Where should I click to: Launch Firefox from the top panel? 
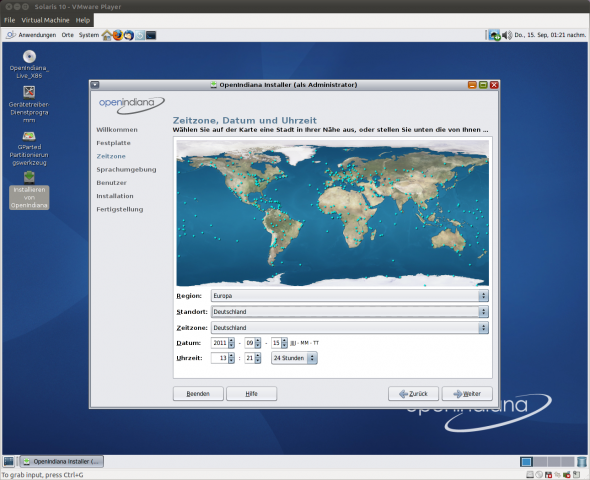(x=118, y=35)
